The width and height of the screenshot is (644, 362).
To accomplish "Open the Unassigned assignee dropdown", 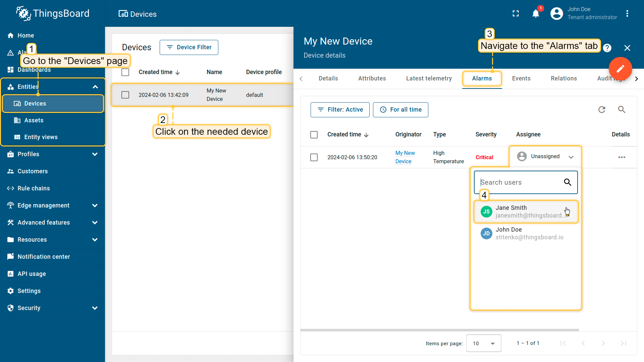I will pos(545,157).
